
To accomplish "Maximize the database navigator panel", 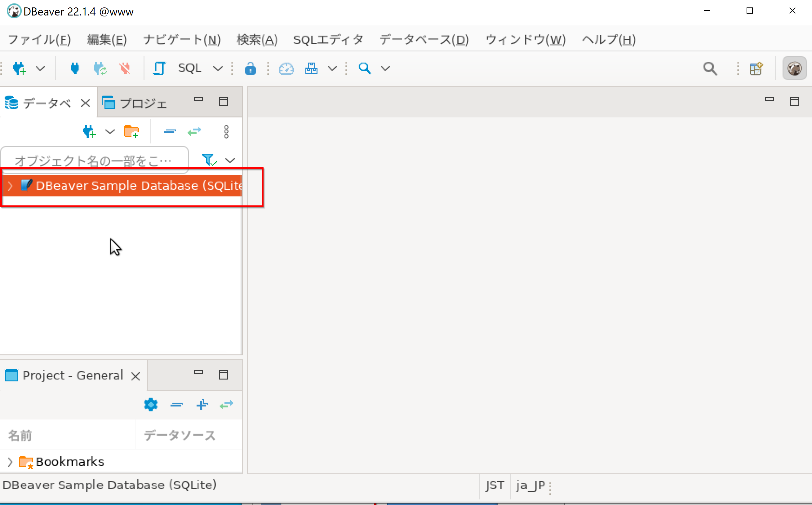I will [223, 102].
